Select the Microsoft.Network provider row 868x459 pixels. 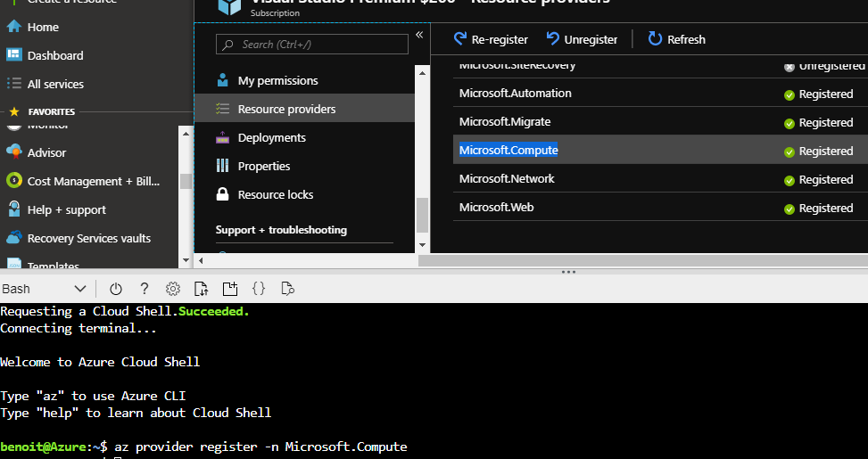point(507,179)
